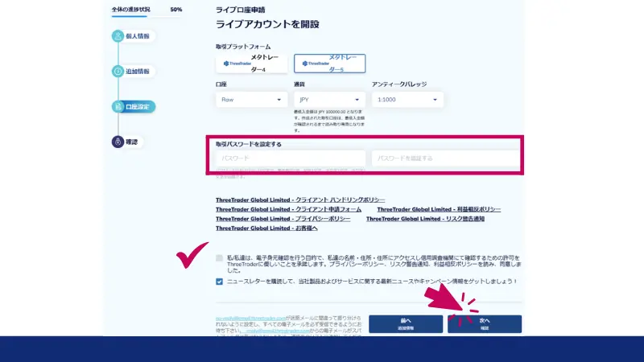Screen dimensions: 644x362
Task: Click the overall progress bar at 50%
Action: (x=147, y=16)
